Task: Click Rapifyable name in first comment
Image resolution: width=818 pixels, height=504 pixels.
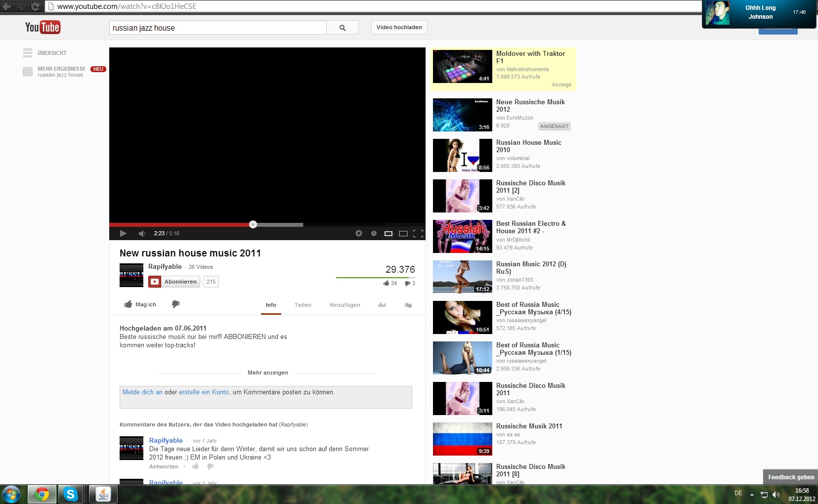Action: point(166,440)
